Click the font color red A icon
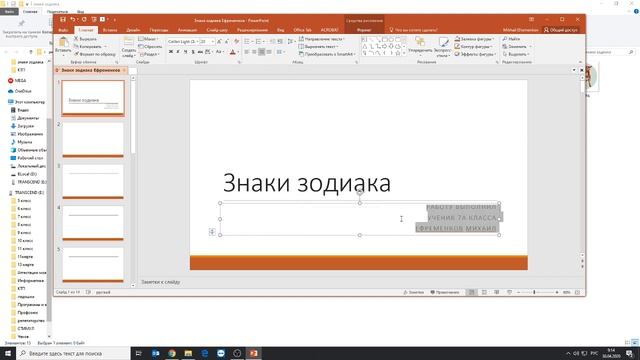This screenshot has width=640, height=360. coord(233,52)
